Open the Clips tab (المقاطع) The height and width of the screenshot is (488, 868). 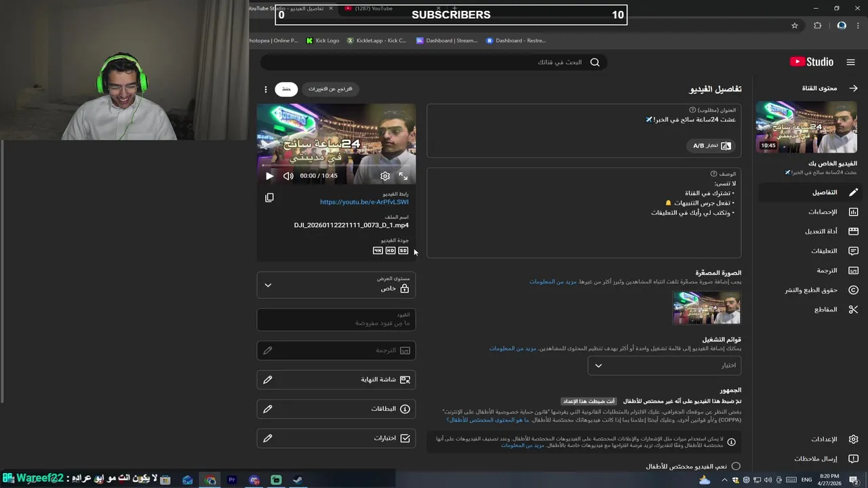coord(809,309)
